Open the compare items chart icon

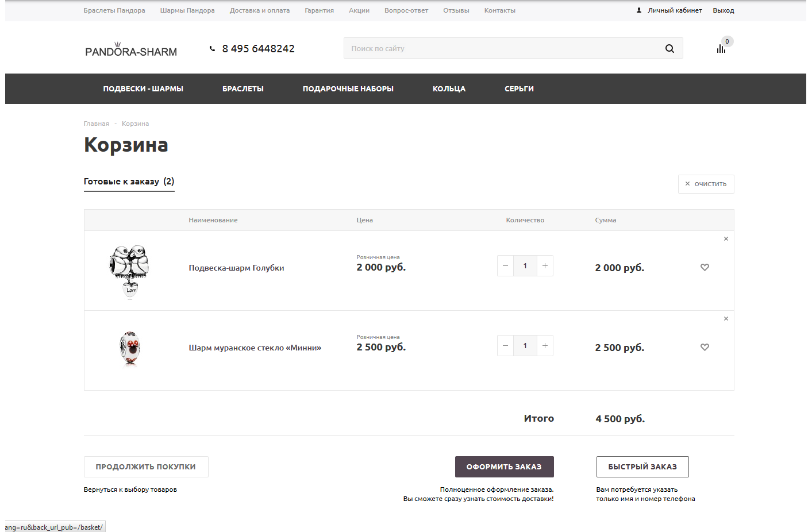click(x=721, y=49)
